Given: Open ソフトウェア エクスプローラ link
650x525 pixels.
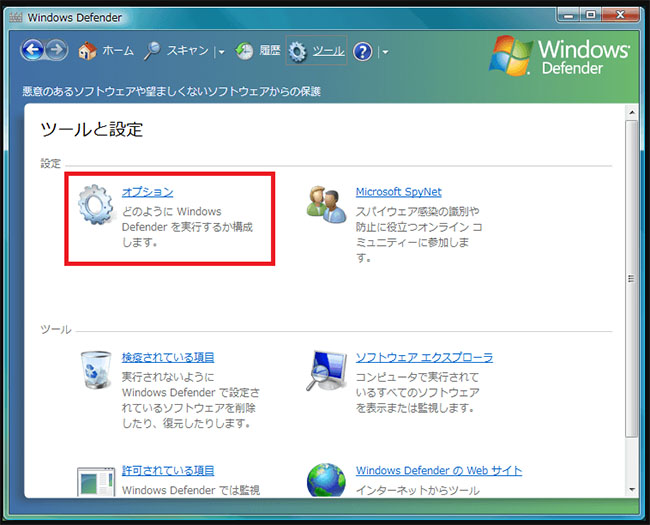Looking at the screenshot, I should coord(424,357).
